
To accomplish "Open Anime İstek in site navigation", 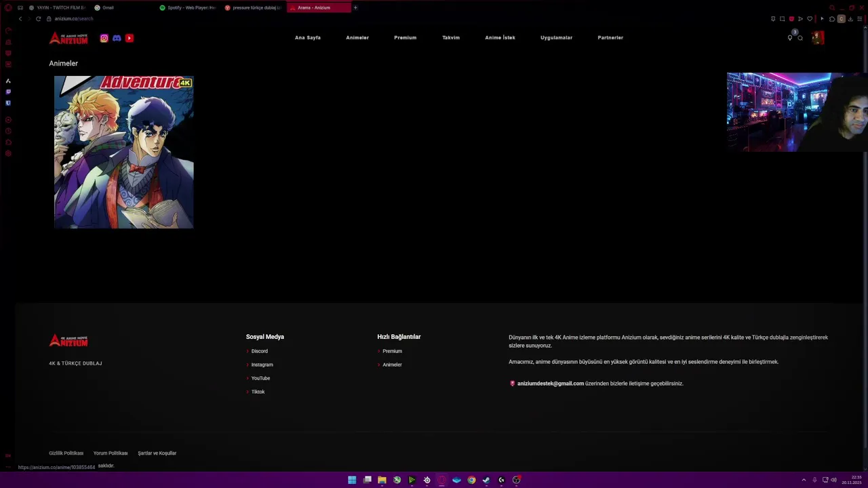I will click(x=500, y=38).
